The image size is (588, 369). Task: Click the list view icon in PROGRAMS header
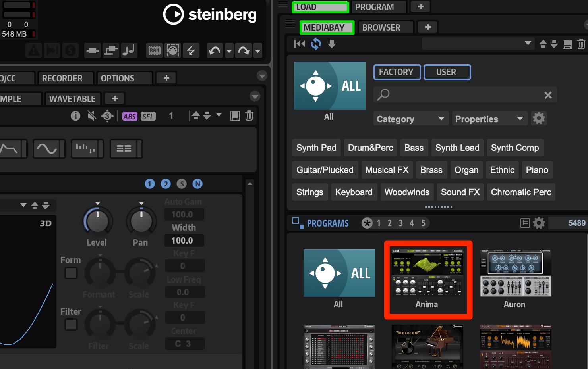525,223
